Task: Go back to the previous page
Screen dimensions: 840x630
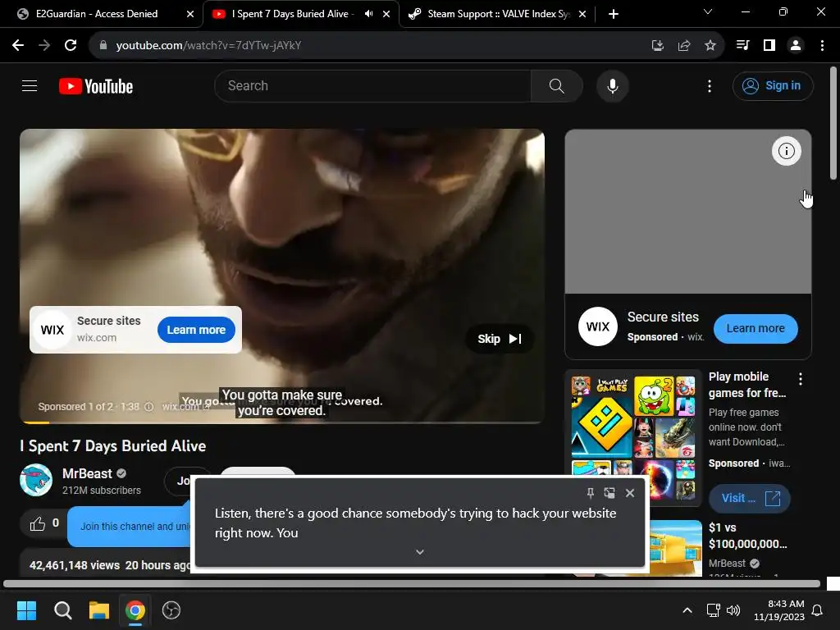Action: click(x=18, y=46)
